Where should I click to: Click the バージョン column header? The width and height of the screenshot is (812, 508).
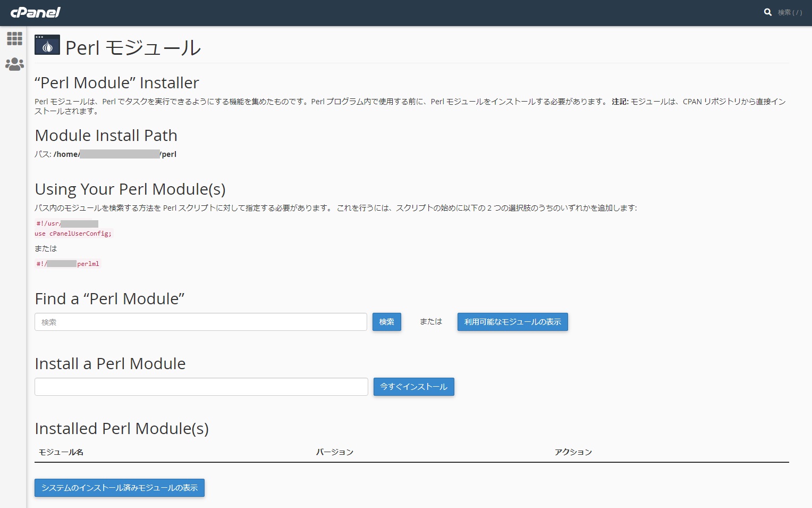tap(335, 452)
